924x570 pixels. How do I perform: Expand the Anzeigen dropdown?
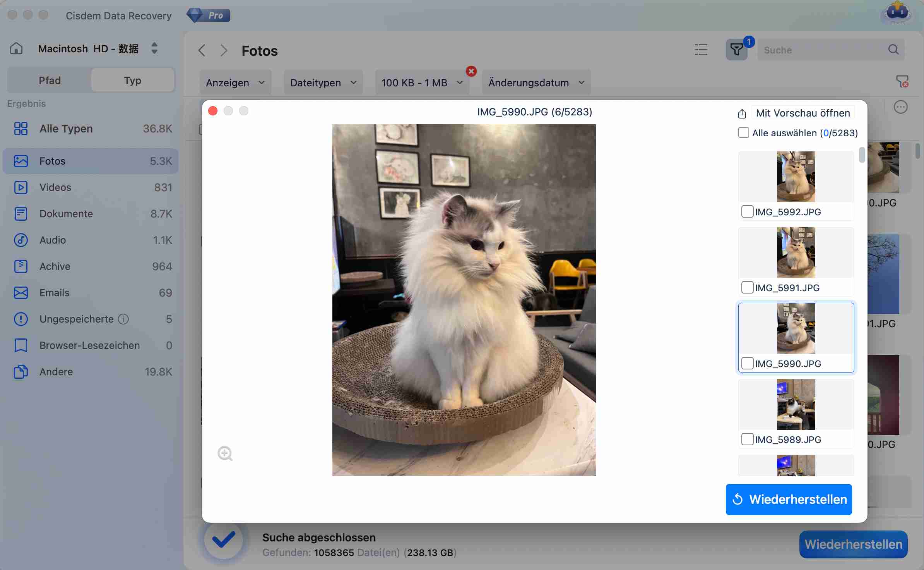pos(235,83)
